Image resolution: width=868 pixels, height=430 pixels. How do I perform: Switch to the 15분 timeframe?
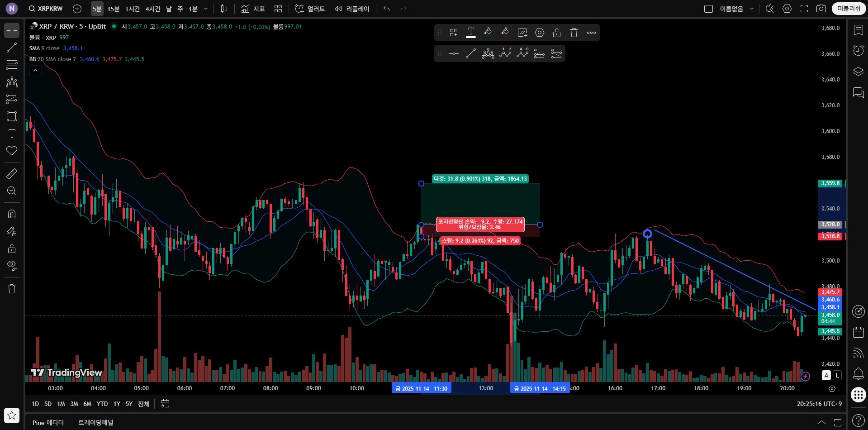pos(114,9)
